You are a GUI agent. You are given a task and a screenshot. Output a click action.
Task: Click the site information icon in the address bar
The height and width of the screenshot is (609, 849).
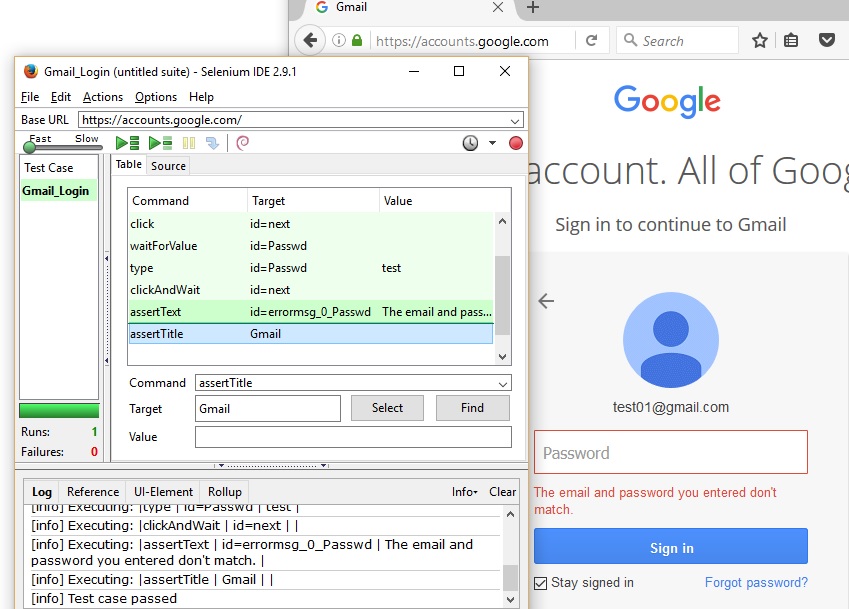(339, 40)
